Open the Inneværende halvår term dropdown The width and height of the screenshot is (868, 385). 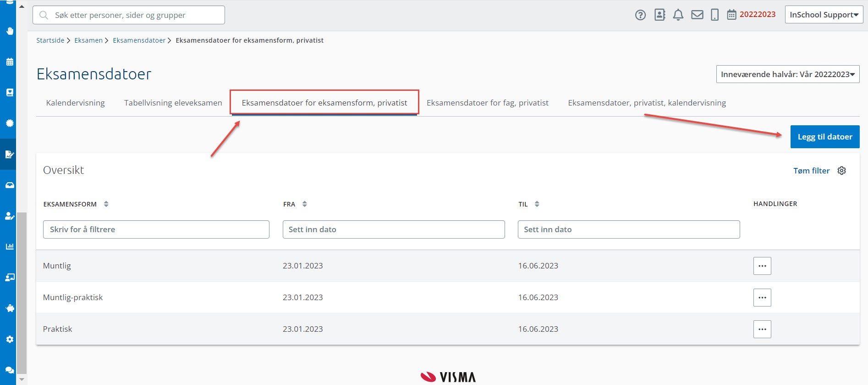tap(787, 74)
